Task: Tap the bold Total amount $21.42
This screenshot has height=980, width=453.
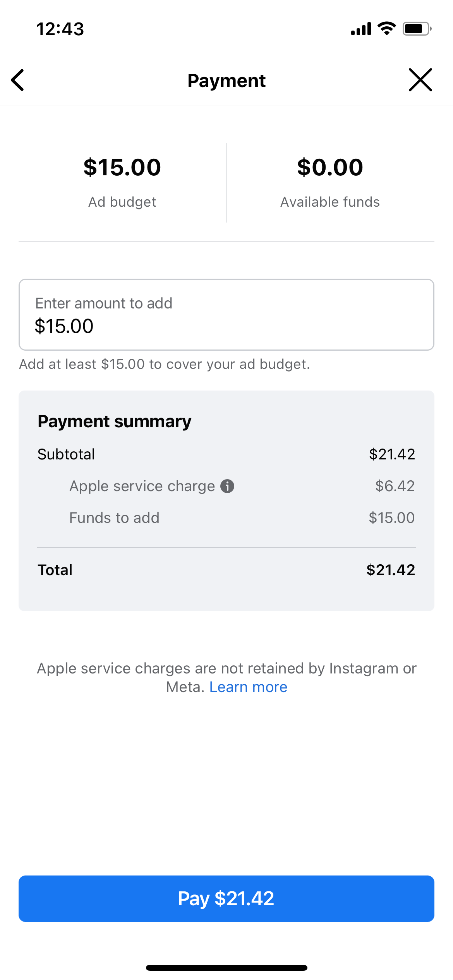Action: (391, 570)
